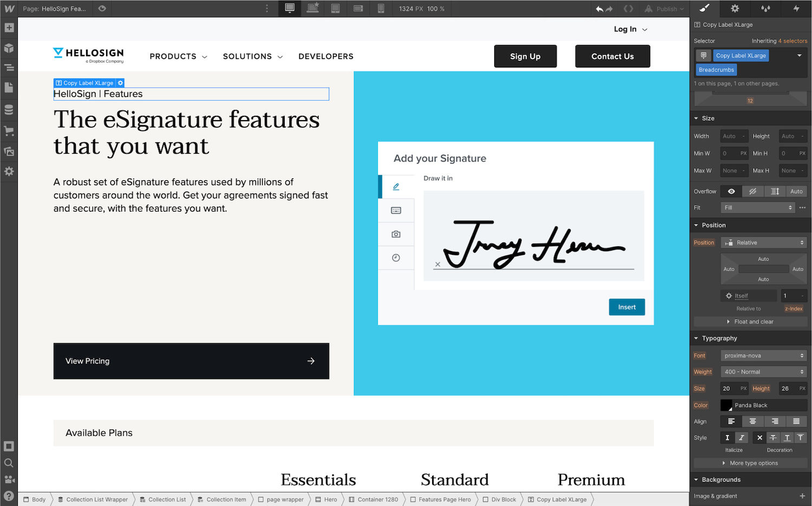Select Container 1280 in breadcrumb bar
812x506 pixels.
coord(374,500)
